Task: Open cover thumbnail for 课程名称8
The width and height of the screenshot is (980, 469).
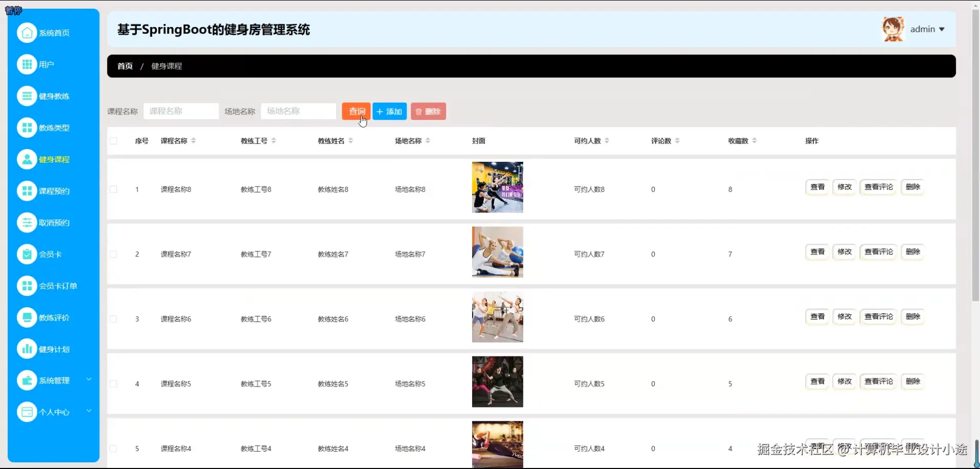Action: (498, 187)
